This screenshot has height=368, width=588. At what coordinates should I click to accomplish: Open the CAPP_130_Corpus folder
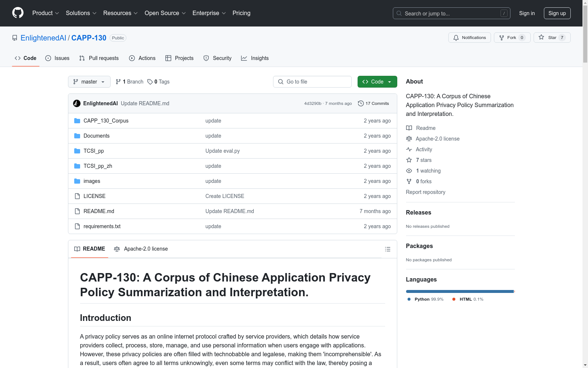pyautogui.click(x=106, y=121)
